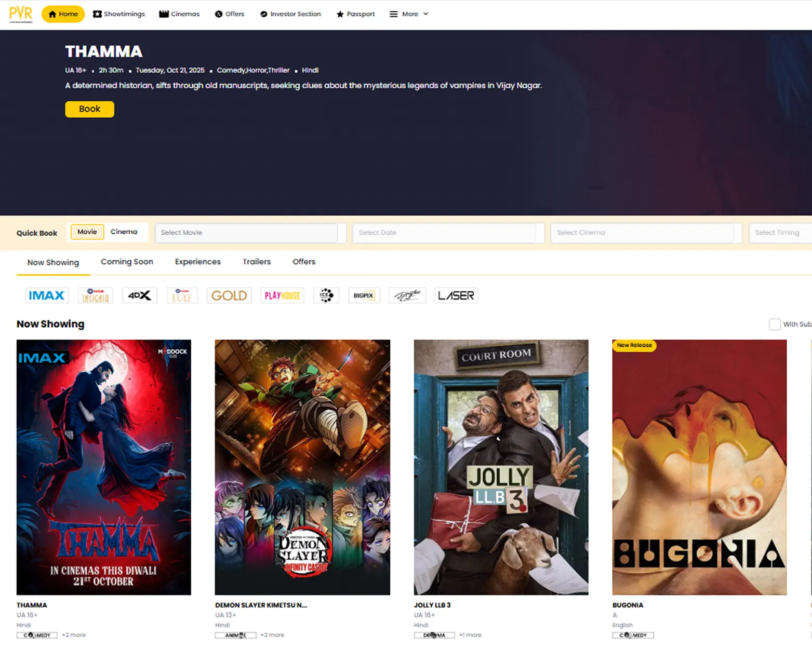
Task: Expand the More menu in navbar
Action: coord(409,14)
